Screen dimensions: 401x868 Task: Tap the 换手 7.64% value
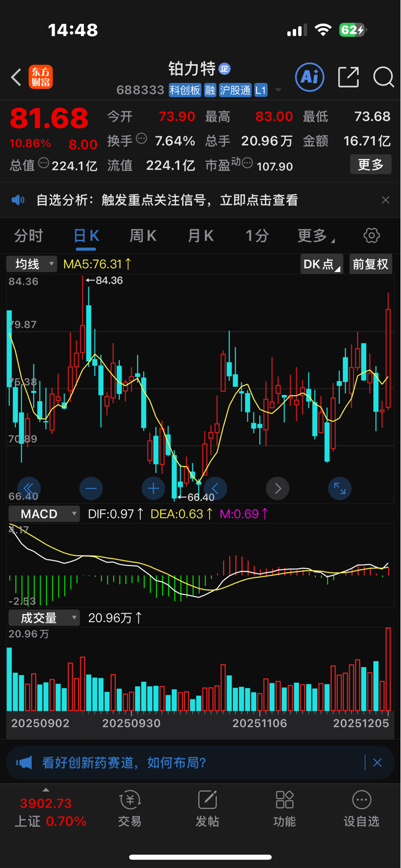tap(175, 141)
